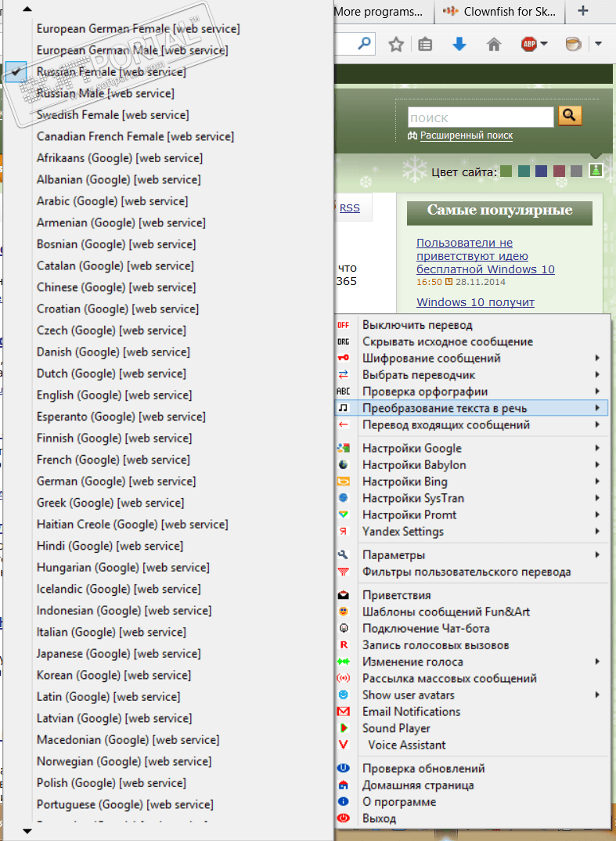616x841 pixels.
Task: Click the funnel icon for translation filters
Action: 343,572
